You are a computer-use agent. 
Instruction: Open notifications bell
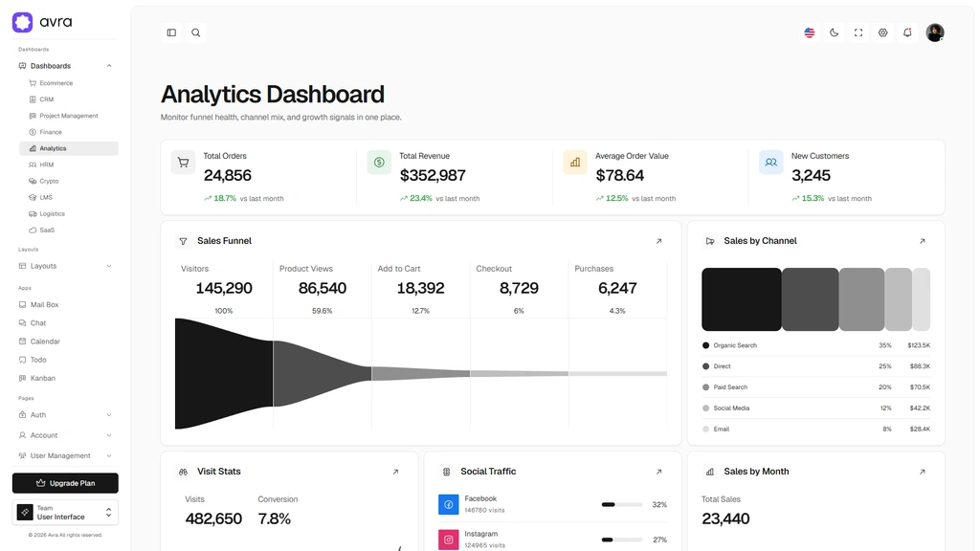pyautogui.click(x=907, y=33)
